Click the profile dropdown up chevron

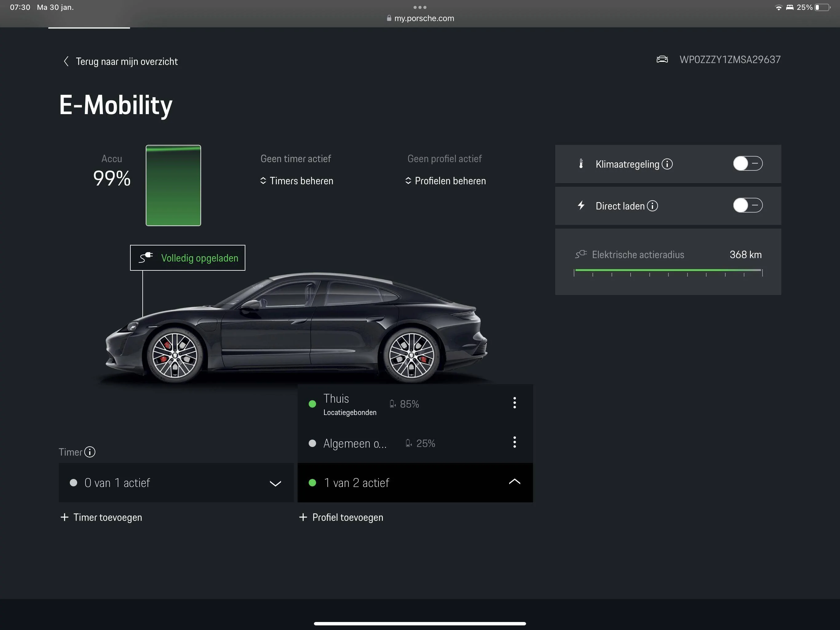[x=515, y=481]
